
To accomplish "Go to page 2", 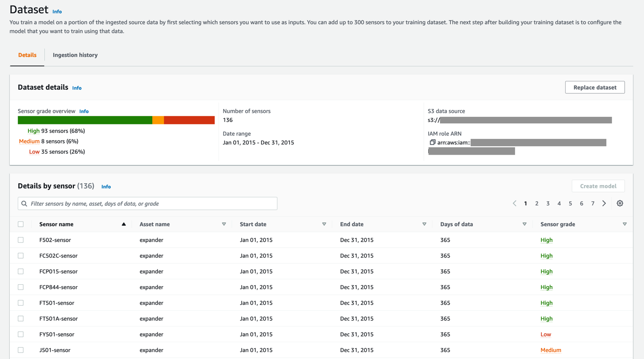I will [x=537, y=203].
